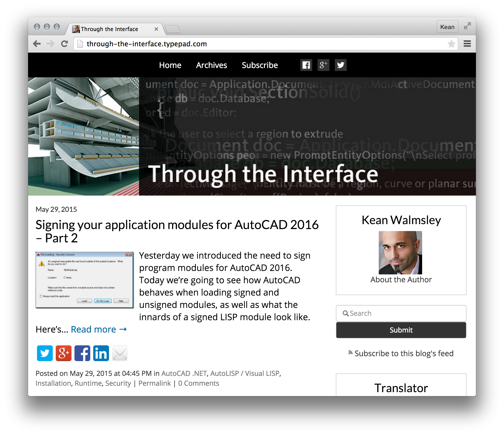Reload the page
Image resolution: width=504 pixels, height=435 pixels.
pos(65,44)
